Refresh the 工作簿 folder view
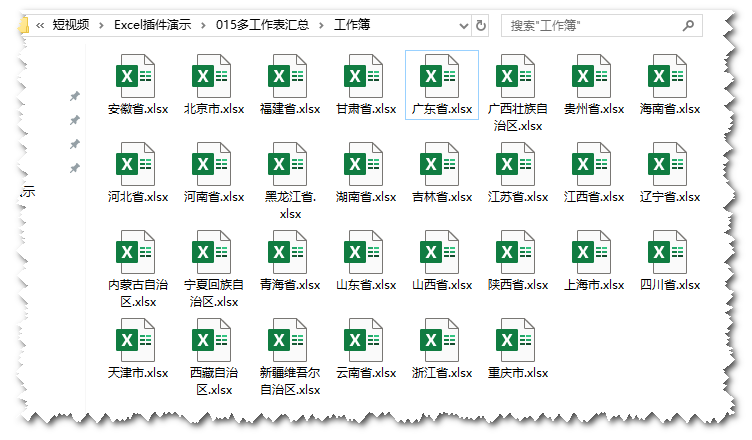This screenshot has height=440, width=752. point(481,25)
